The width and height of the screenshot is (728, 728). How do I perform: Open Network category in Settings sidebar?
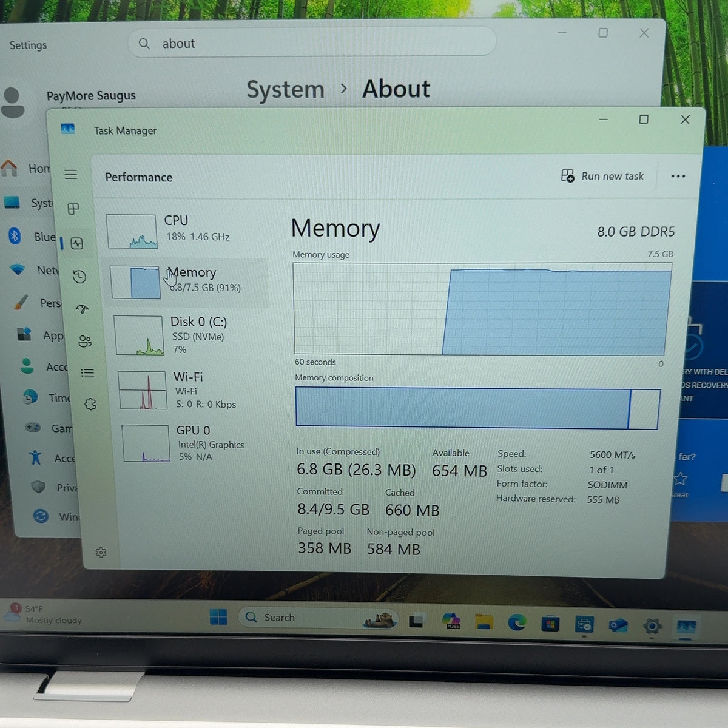pyautogui.click(x=35, y=270)
